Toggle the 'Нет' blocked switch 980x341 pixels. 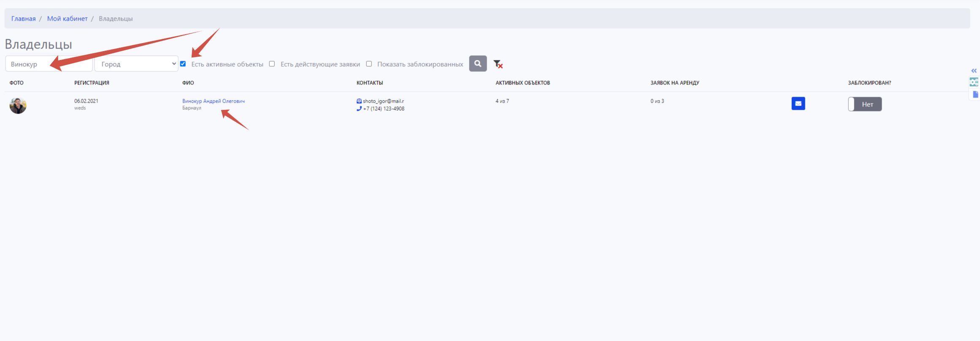(864, 104)
